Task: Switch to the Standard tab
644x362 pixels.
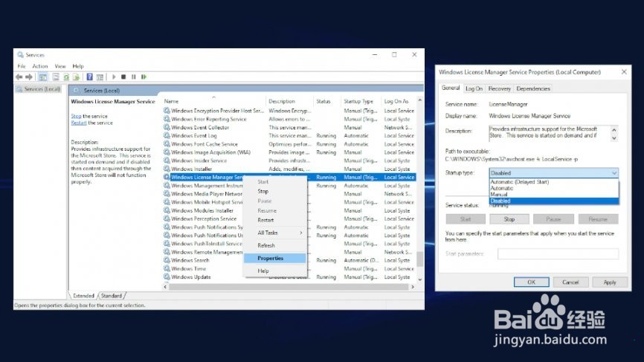Action: tap(112, 296)
